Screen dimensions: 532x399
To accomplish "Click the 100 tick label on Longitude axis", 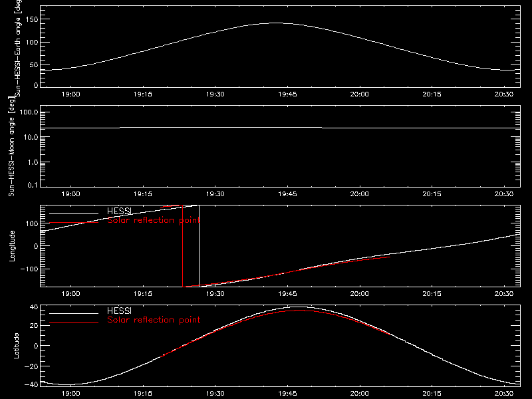I will pyautogui.click(x=32, y=223).
